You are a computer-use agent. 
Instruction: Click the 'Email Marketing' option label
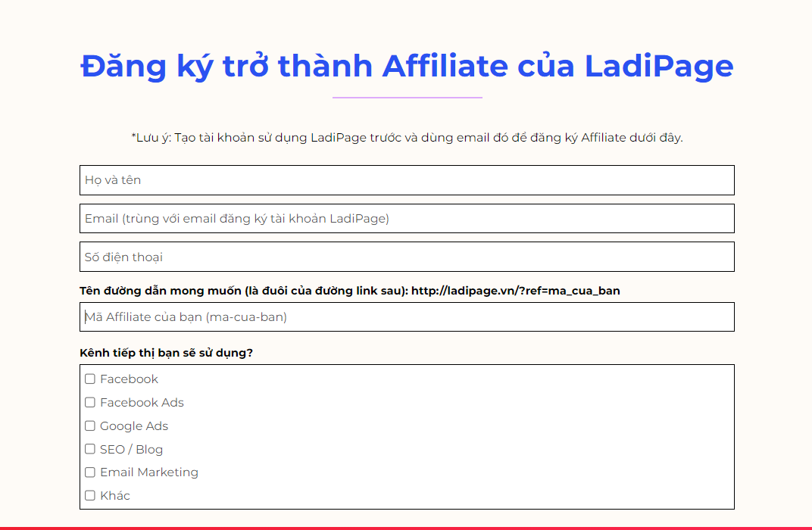[x=149, y=472]
